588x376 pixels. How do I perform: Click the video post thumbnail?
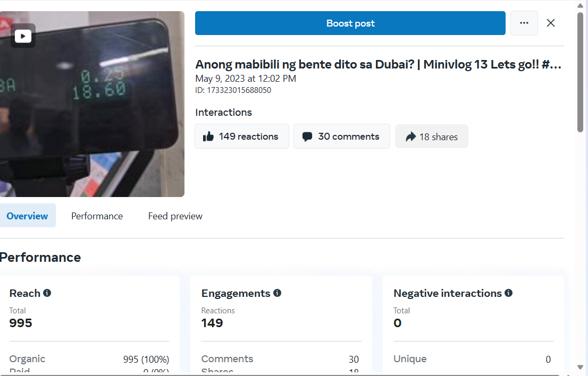[x=92, y=104]
